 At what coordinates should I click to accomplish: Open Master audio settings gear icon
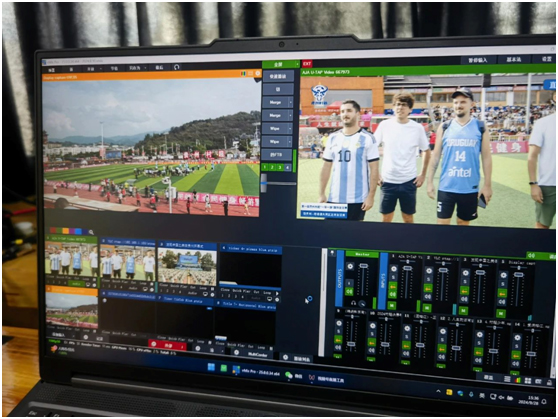(x=350, y=267)
